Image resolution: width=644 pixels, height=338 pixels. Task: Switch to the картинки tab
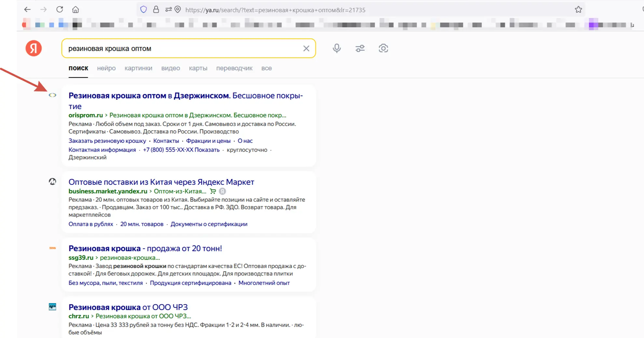tap(138, 68)
